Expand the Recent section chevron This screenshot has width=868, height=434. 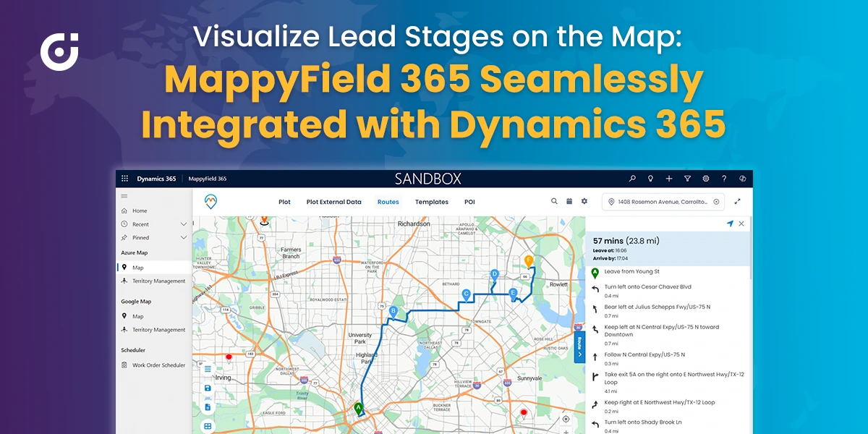tap(184, 224)
